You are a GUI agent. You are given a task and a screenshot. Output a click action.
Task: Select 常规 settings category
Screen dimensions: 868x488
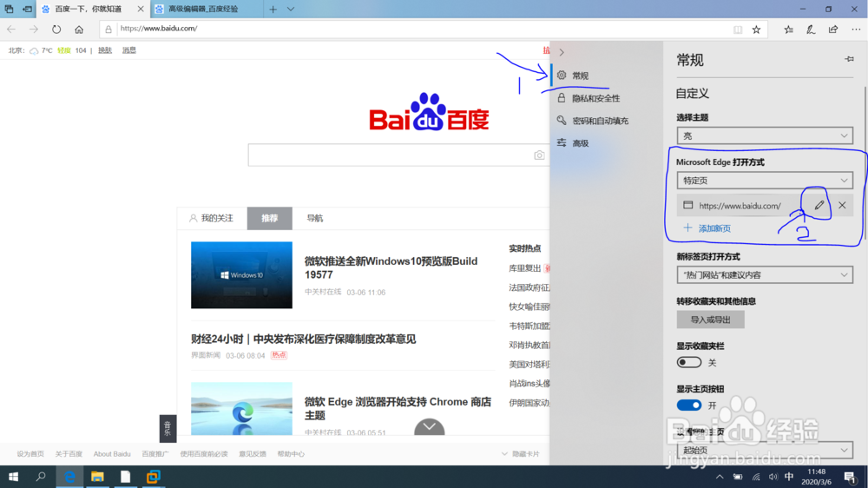606,76
